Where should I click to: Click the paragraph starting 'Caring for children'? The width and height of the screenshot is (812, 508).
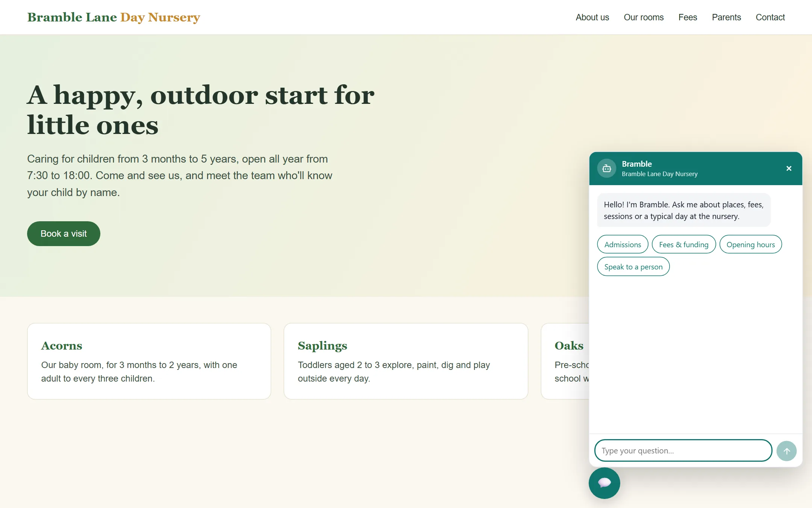180,176
